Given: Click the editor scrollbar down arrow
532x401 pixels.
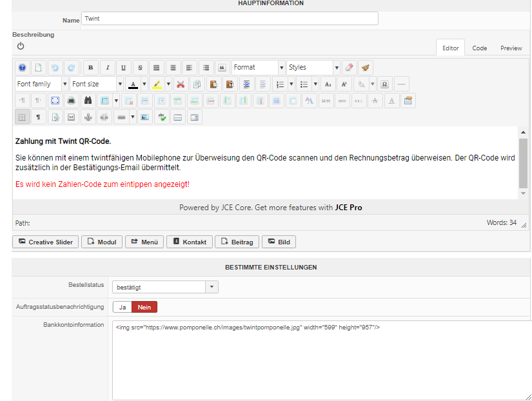Looking at the screenshot, I should 523,193.
